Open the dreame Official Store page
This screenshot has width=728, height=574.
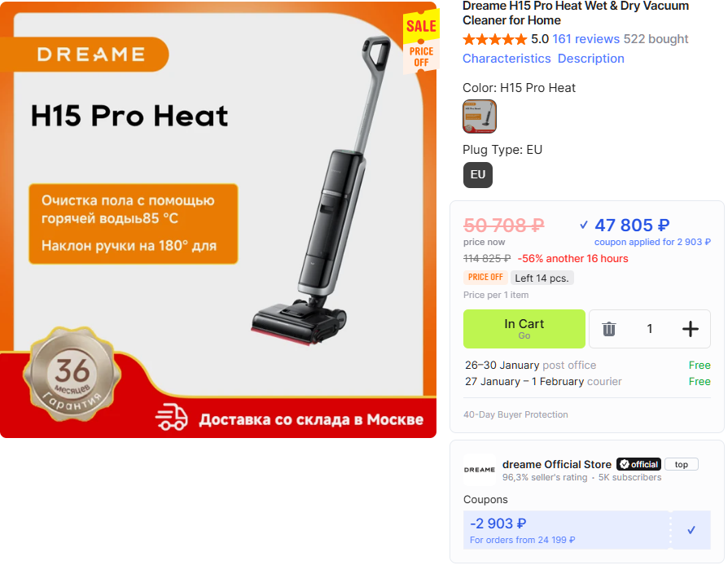(557, 464)
